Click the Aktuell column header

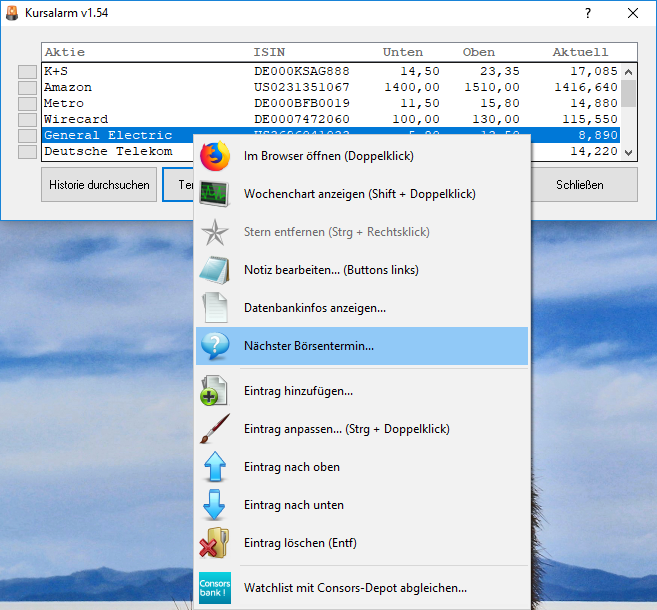(580, 52)
